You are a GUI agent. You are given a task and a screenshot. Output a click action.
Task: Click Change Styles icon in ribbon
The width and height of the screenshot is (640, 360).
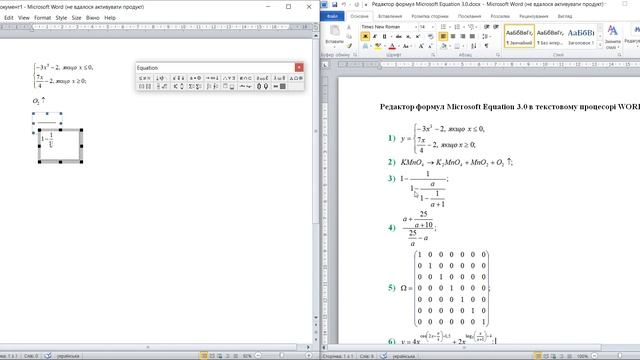[612, 36]
